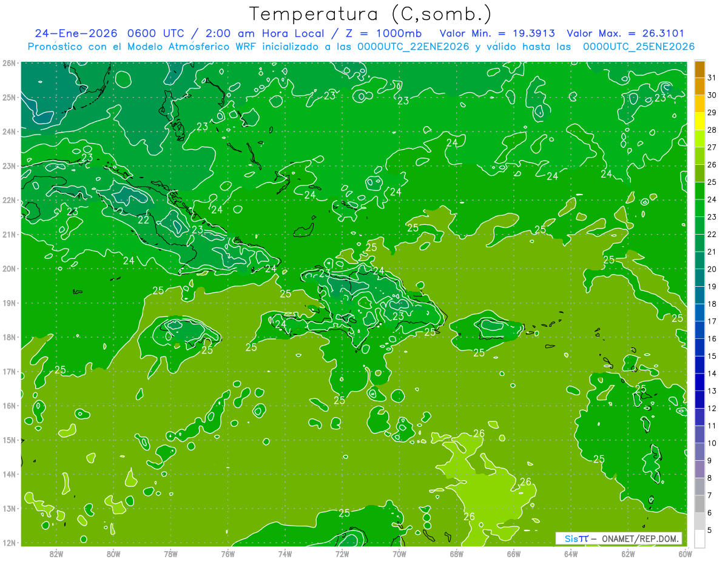Click the 21N latitude axis label

(9, 235)
